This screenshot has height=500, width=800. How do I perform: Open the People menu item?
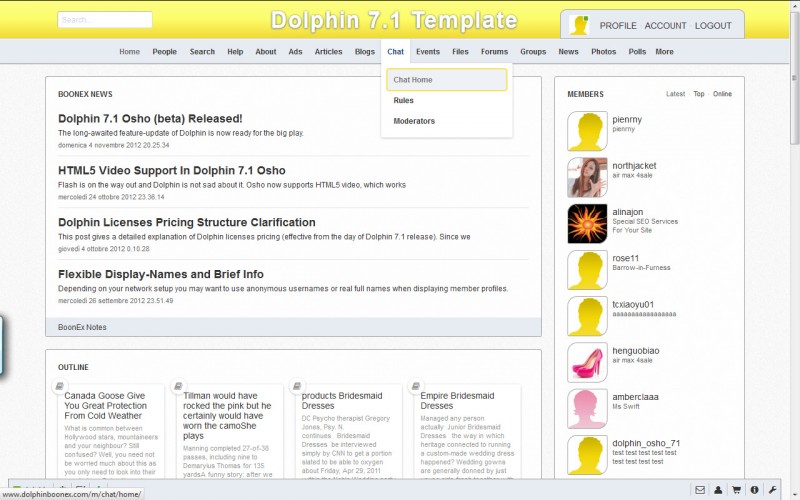164,52
